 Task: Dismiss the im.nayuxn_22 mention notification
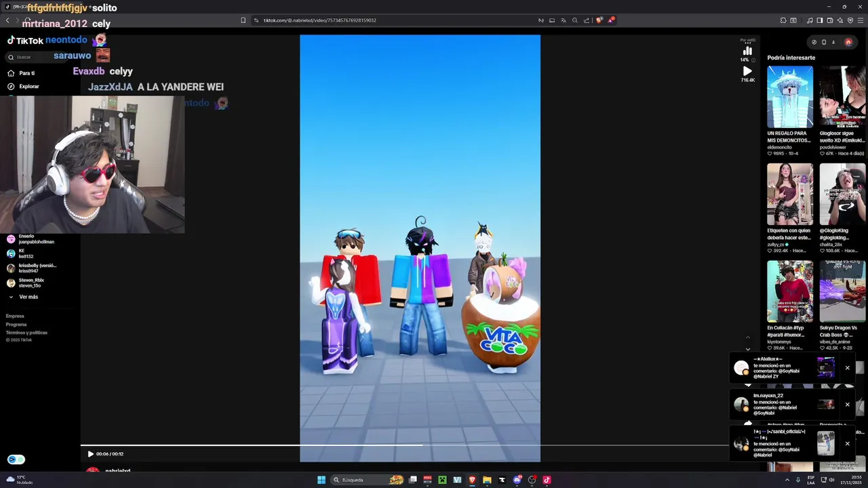(847, 405)
